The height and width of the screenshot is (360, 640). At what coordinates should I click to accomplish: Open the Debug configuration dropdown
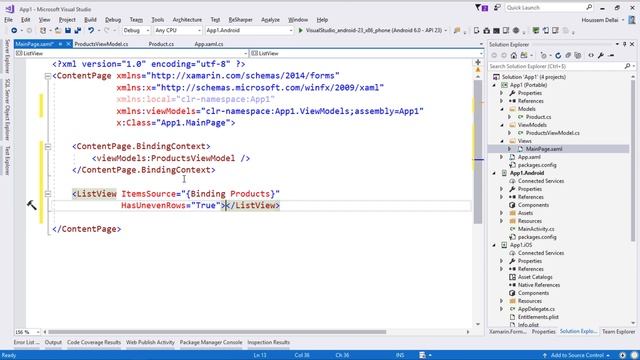pyautogui.click(x=136, y=30)
